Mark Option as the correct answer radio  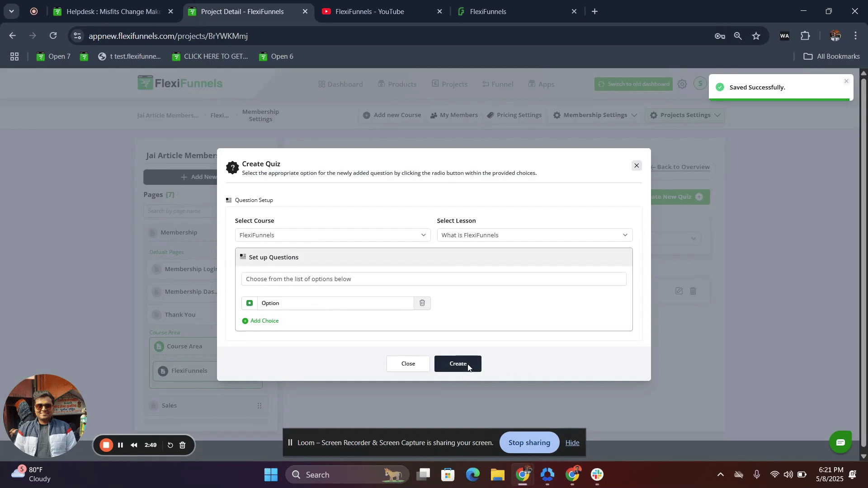pyautogui.click(x=250, y=303)
